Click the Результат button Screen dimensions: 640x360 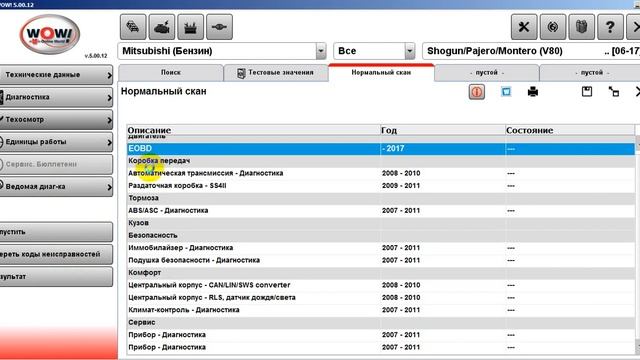(x=56, y=277)
